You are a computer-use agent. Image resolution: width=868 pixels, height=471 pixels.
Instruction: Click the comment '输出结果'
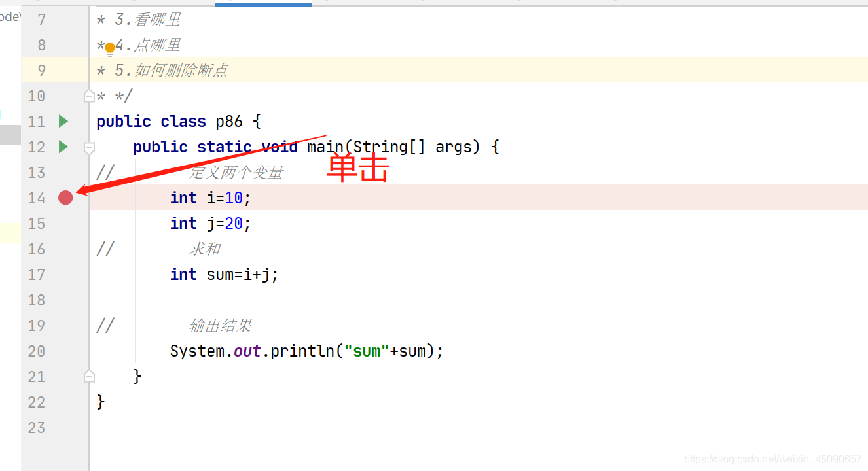(221, 326)
